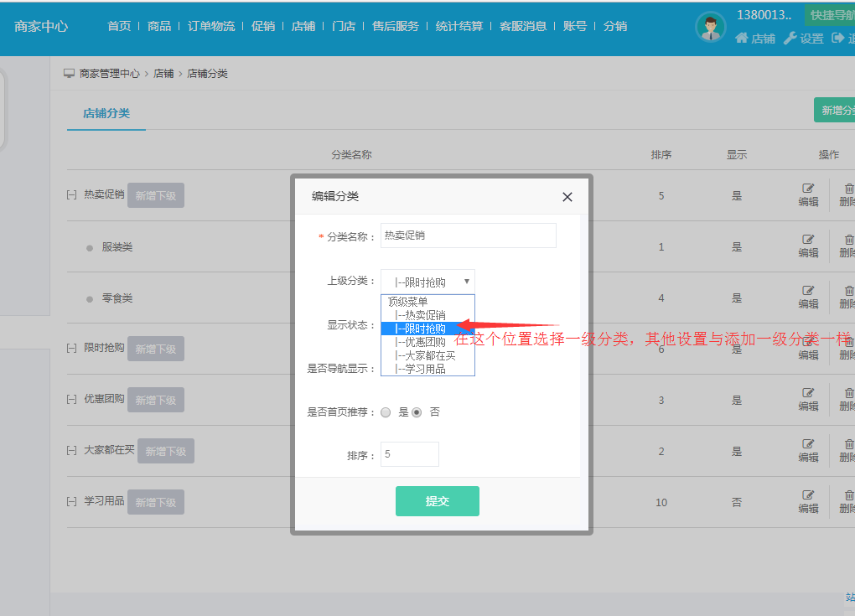
Task: Click the edit icon for 服装类 row
Action: pyautogui.click(x=808, y=241)
